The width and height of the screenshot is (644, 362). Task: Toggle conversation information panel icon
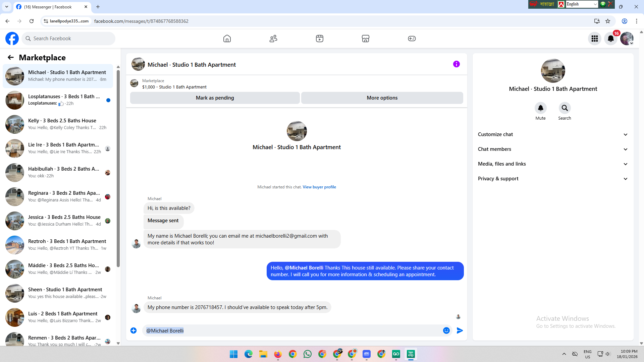point(456,64)
